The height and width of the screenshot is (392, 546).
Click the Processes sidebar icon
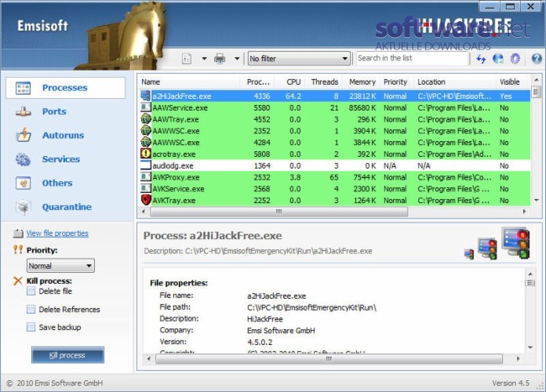point(23,88)
